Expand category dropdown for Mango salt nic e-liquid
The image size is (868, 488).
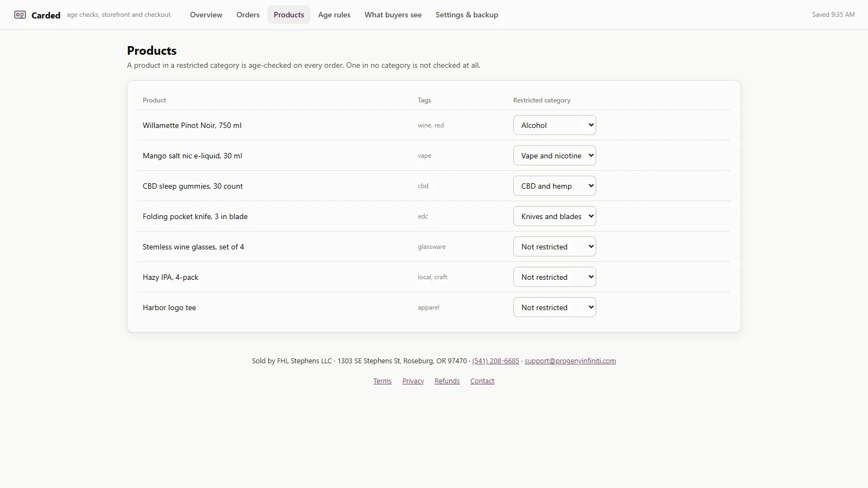point(554,156)
